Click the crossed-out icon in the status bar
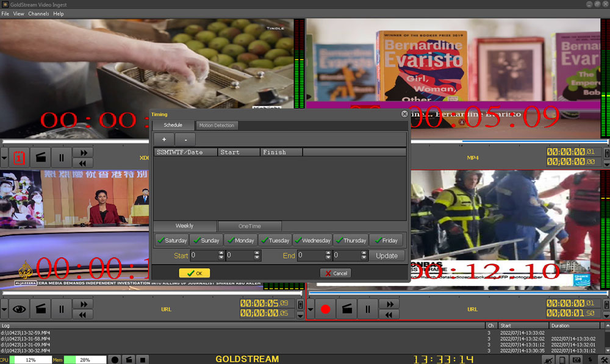Viewport: 610px width, 364px height. click(x=548, y=360)
